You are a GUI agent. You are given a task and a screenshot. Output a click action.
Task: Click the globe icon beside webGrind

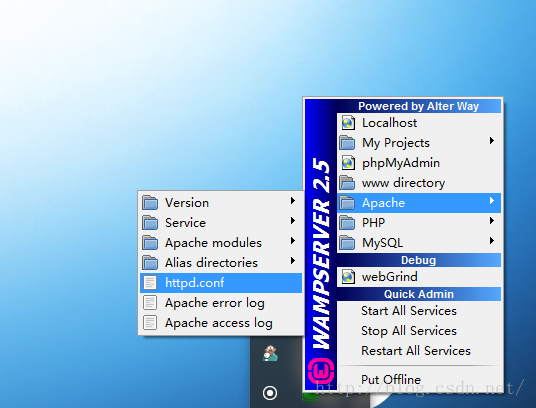[x=348, y=277]
